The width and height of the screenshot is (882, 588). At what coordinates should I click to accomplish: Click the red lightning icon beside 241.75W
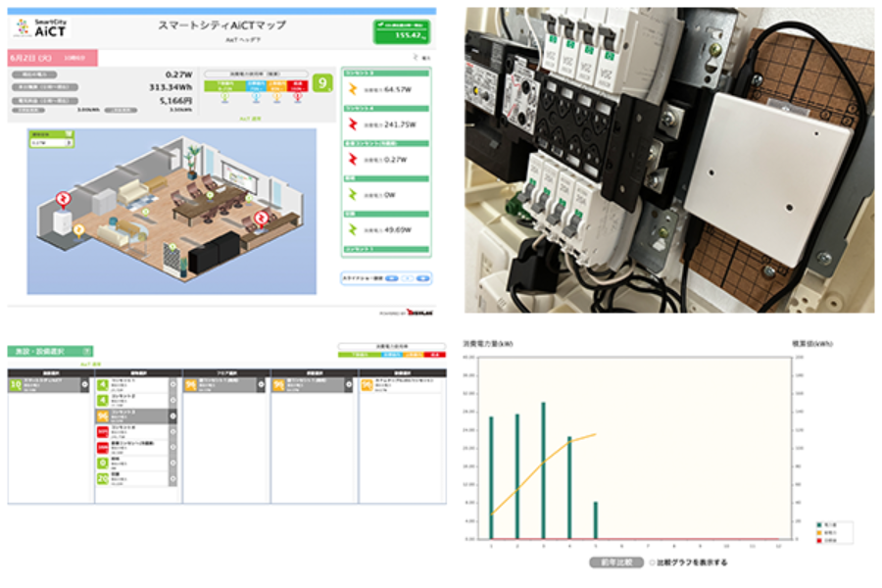[x=353, y=124]
